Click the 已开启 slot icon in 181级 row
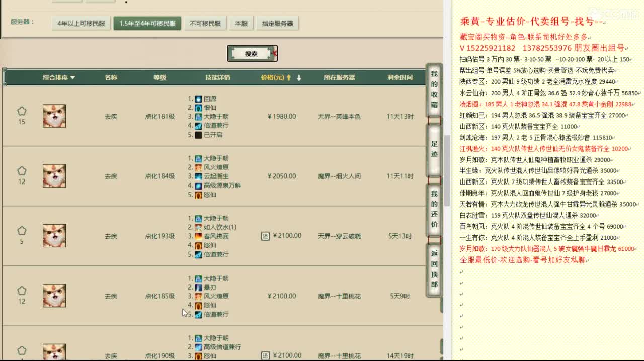The image size is (644, 361). tap(198, 135)
